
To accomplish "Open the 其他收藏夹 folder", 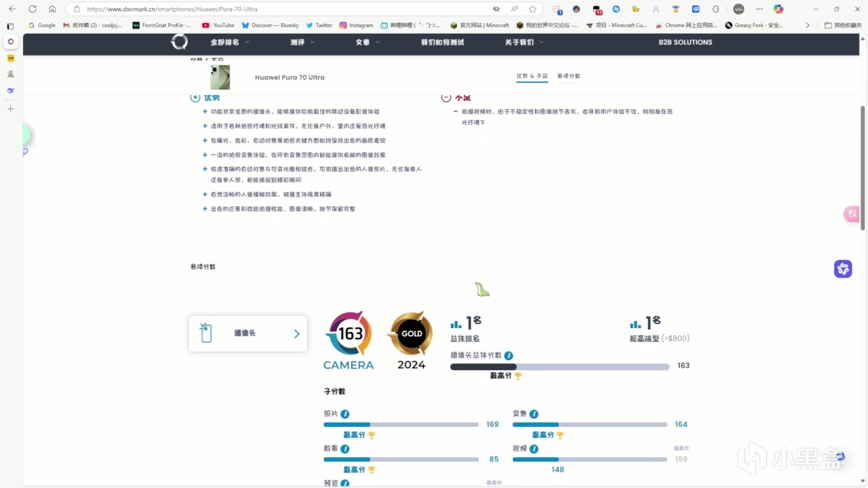I will click(843, 25).
